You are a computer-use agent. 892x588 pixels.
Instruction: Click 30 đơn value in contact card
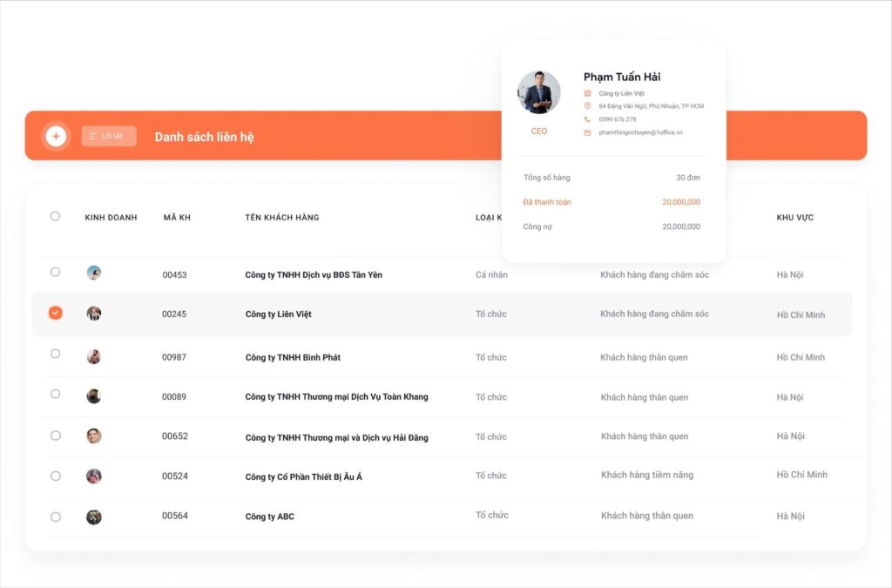pos(688,178)
